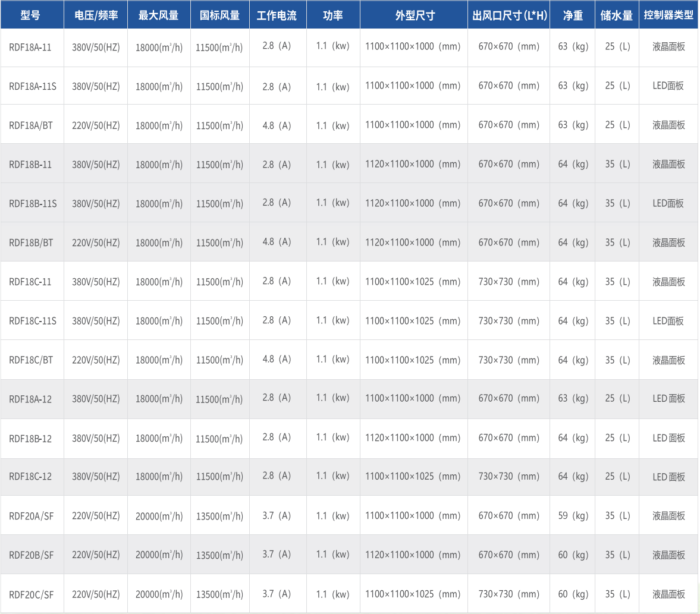Click the RDF18A/BT model name
Viewport: 700px width, 614px height.
pos(31,125)
